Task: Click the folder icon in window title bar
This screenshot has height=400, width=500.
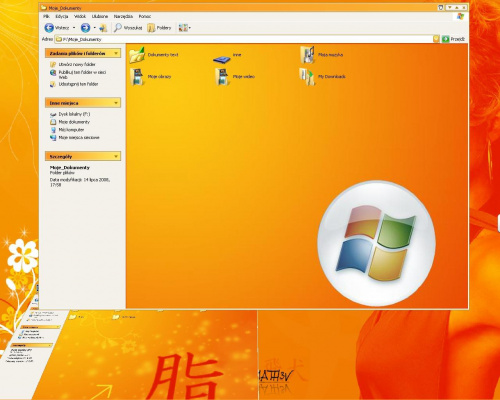Action: (x=43, y=8)
